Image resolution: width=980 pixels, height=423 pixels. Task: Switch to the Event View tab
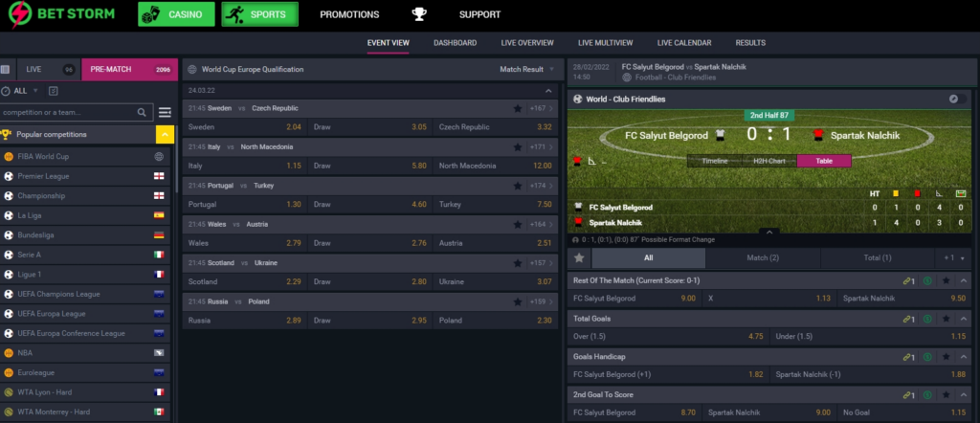[389, 42]
